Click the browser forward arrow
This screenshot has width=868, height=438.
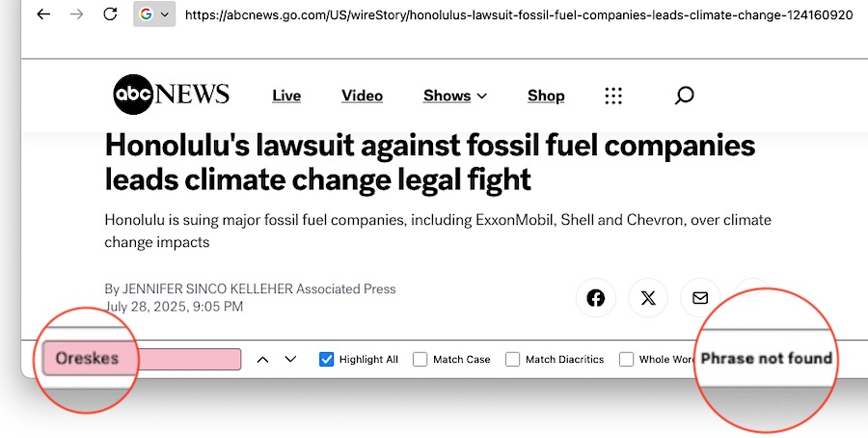pos(77,14)
